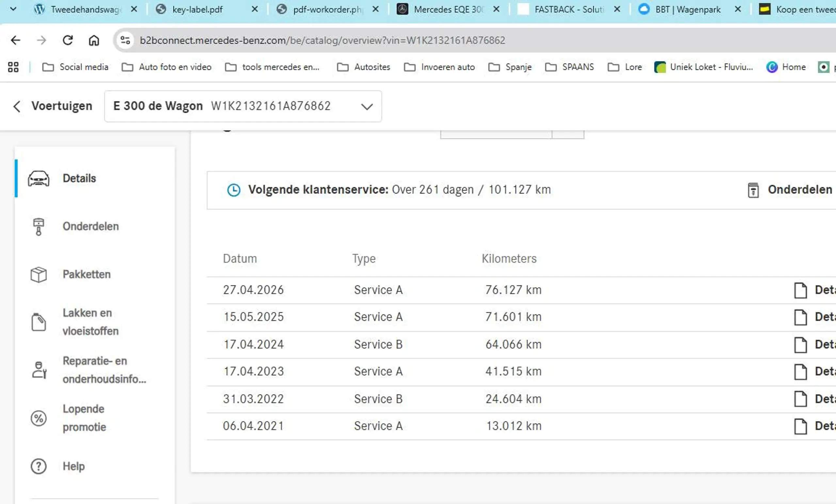Click the Onderdelen icon in service banner
Image resolution: width=836 pixels, height=504 pixels.
pos(753,190)
